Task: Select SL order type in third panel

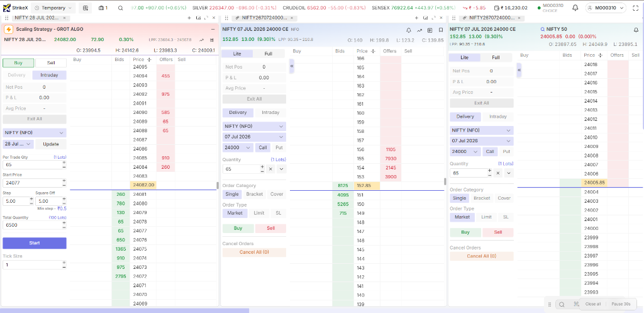Action: 506,217
